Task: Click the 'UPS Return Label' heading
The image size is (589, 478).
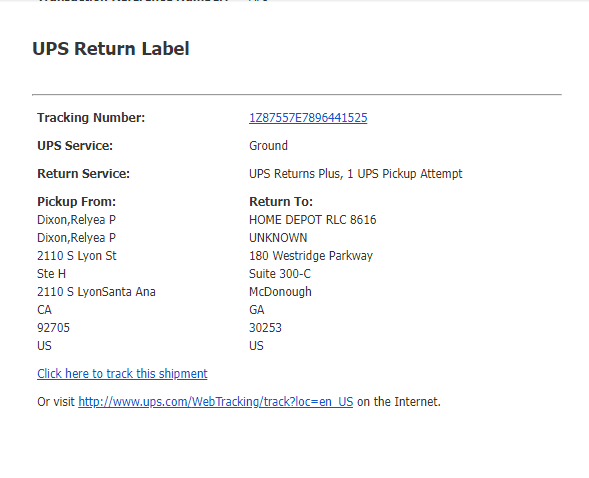Action: (111, 49)
